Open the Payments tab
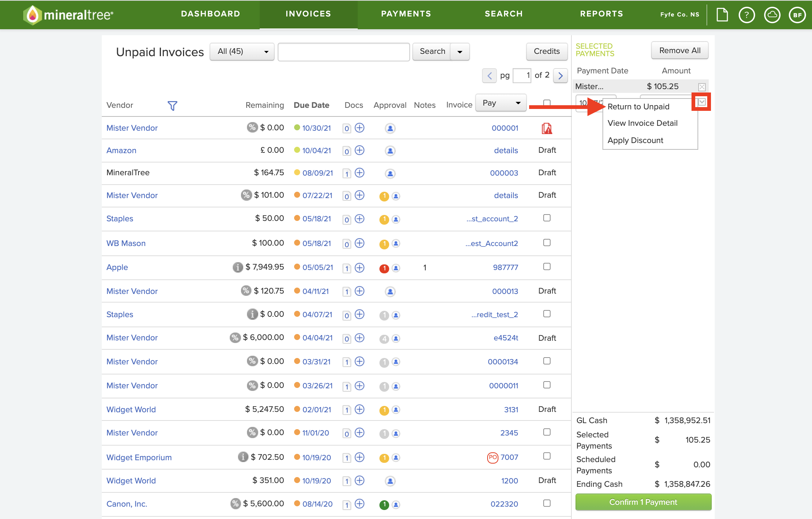Screen dimensions: 812x519 tap(406, 14)
